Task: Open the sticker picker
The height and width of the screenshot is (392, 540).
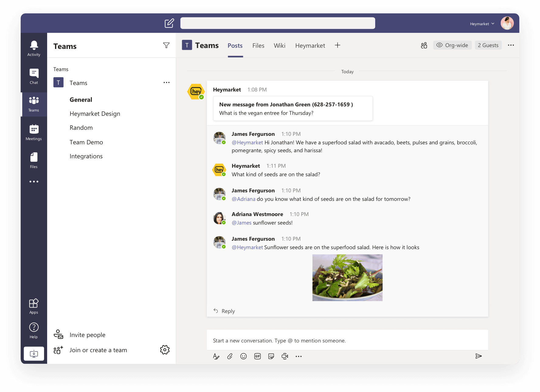Action: [x=271, y=356]
